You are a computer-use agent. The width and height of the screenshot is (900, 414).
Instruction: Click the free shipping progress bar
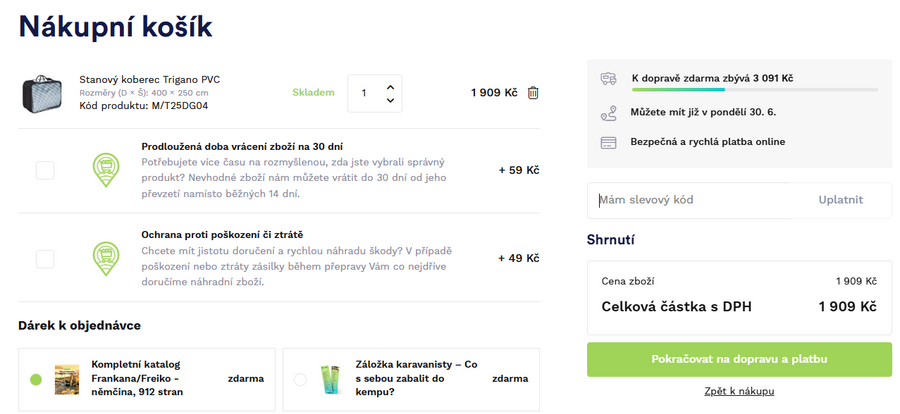pyautogui.click(x=754, y=90)
